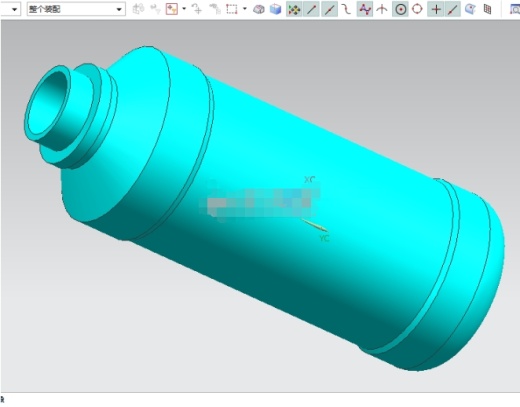The width and height of the screenshot is (520, 407).
Task: Open the selection filter options arrow
Action: click(x=184, y=9)
